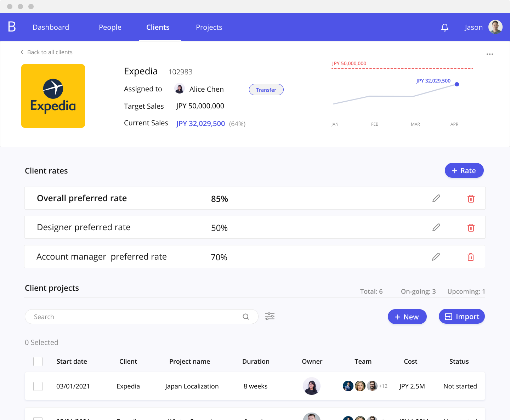
Task: Focus the project Search field
Action: pos(142,317)
